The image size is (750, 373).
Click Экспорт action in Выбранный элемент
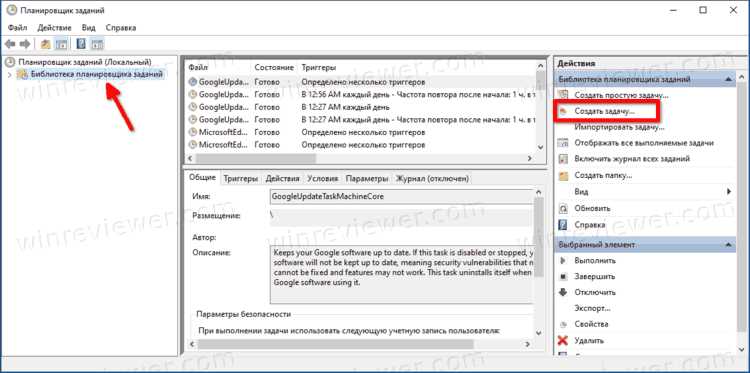click(592, 308)
